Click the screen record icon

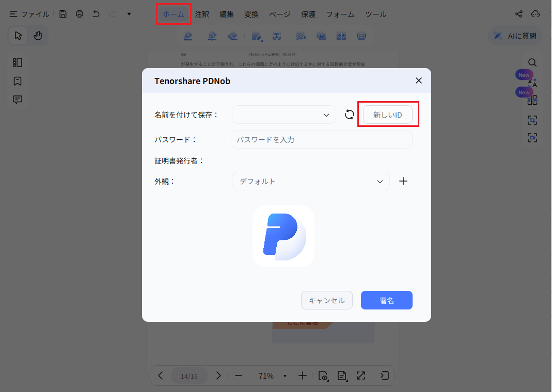[x=532, y=138]
